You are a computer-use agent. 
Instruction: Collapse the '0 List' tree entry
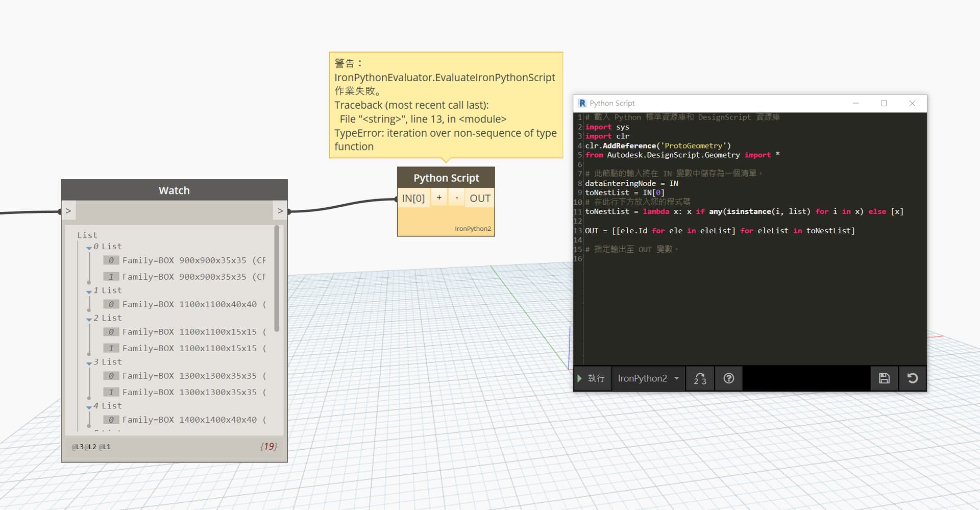coord(89,248)
